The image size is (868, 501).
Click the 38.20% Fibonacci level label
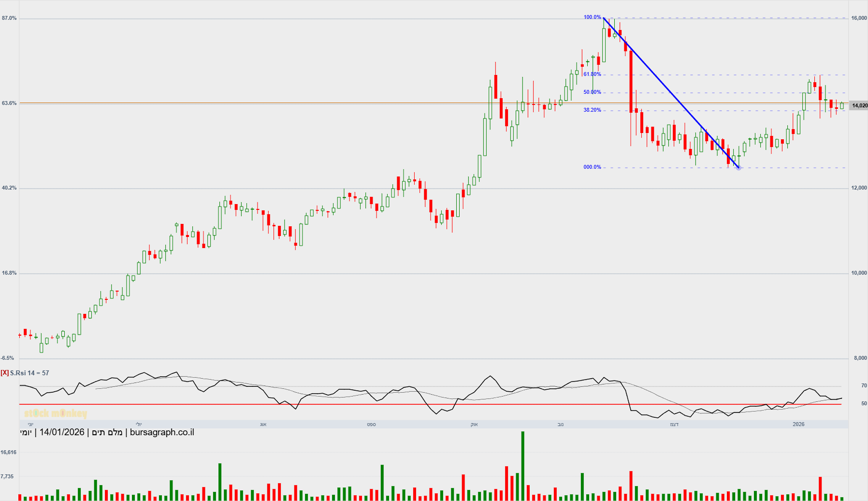(x=593, y=110)
